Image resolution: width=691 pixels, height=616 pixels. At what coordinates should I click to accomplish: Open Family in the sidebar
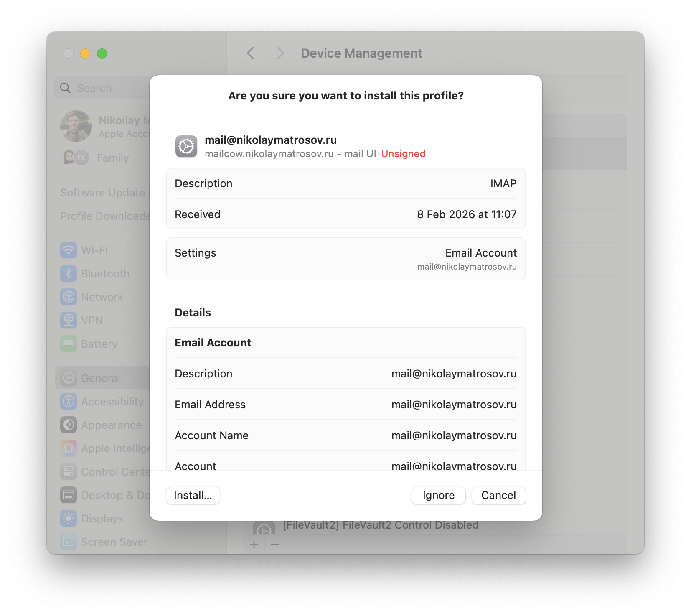[x=112, y=158]
